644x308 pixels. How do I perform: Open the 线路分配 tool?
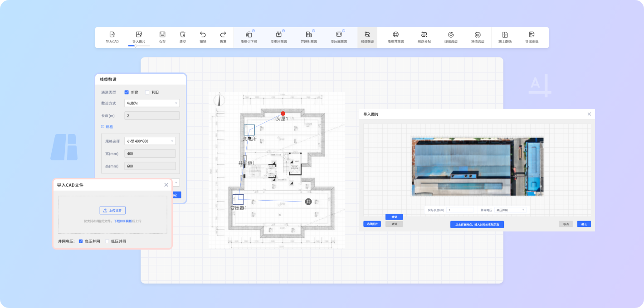pyautogui.click(x=424, y=37)
